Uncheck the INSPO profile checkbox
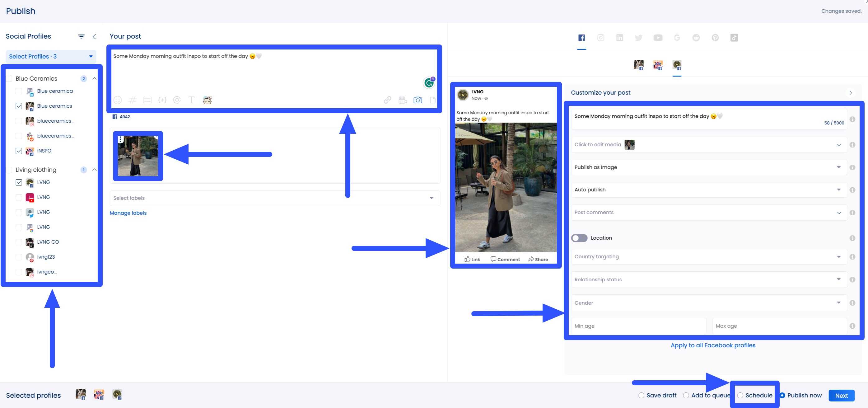Screen dimensions: 868x408 pos(19,151)
